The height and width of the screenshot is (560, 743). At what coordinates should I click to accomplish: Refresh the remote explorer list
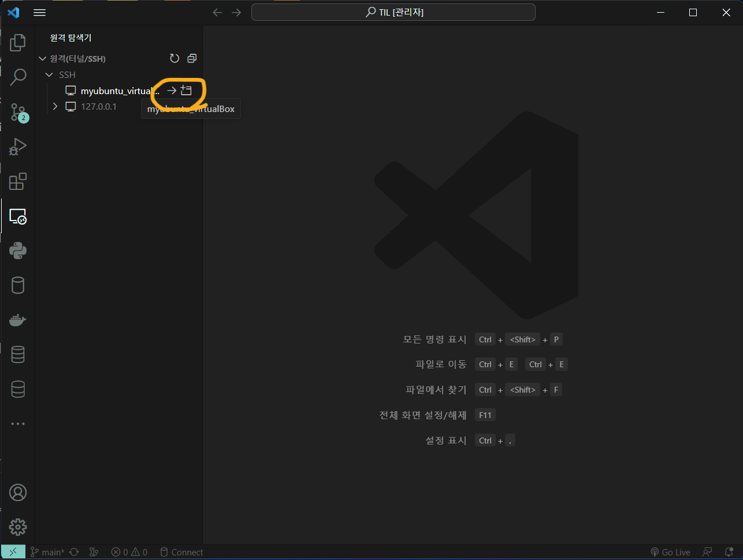point(174,58)
